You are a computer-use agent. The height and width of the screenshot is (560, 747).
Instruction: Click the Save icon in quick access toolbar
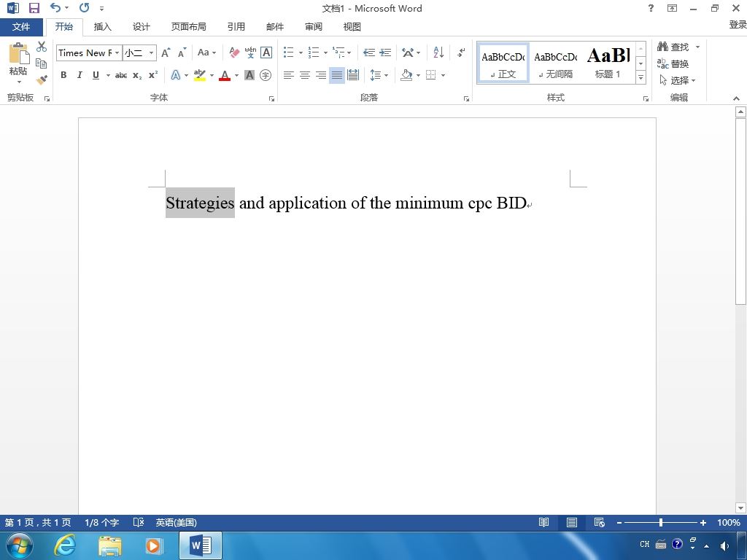coord(34,8)
